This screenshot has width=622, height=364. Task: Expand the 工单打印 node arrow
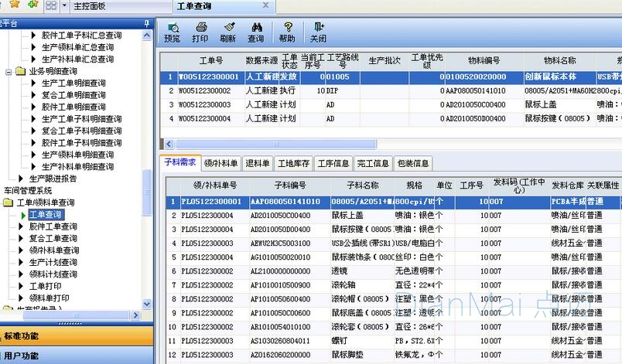(21, 286)
